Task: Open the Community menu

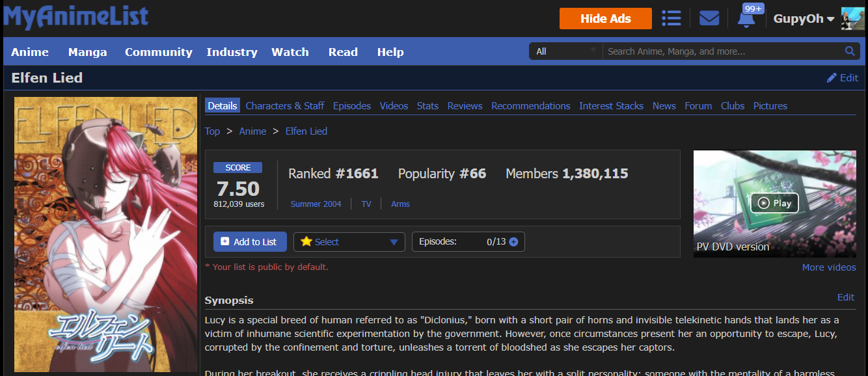Action: [x=159, y=52]
